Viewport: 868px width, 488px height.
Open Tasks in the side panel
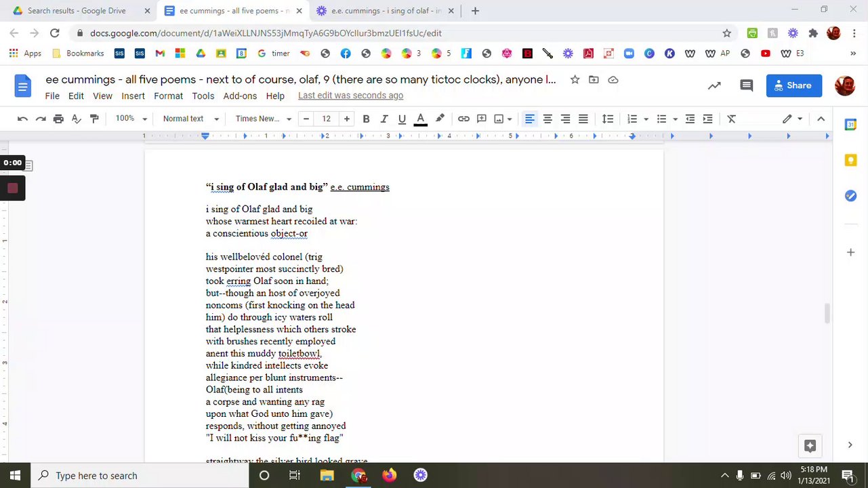[x=850, y=196]
